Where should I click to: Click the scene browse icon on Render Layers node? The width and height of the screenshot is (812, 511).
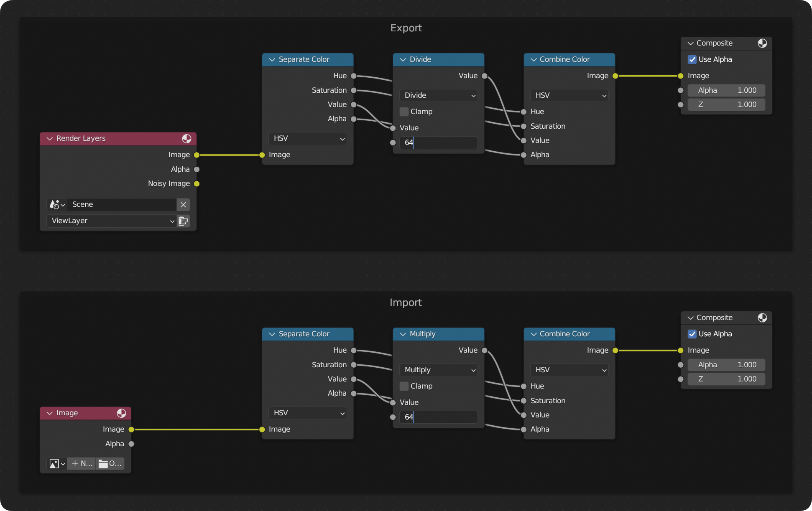56,204
